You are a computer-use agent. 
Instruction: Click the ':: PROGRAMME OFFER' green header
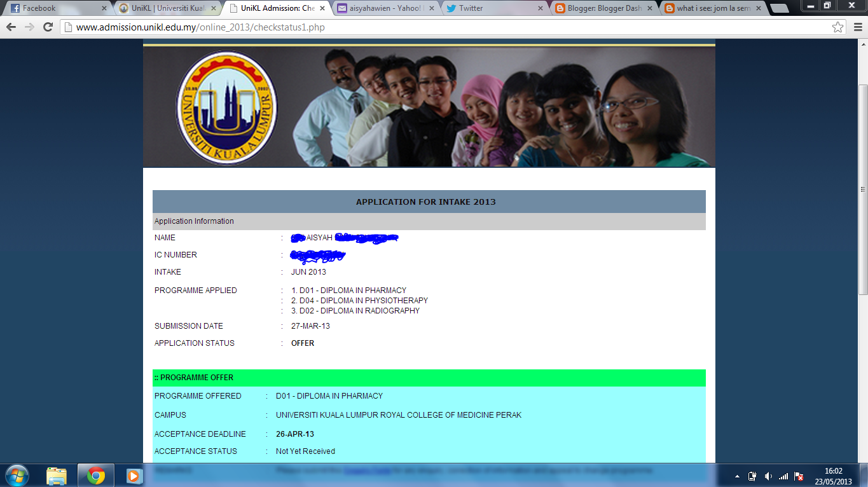click(429, 378)
